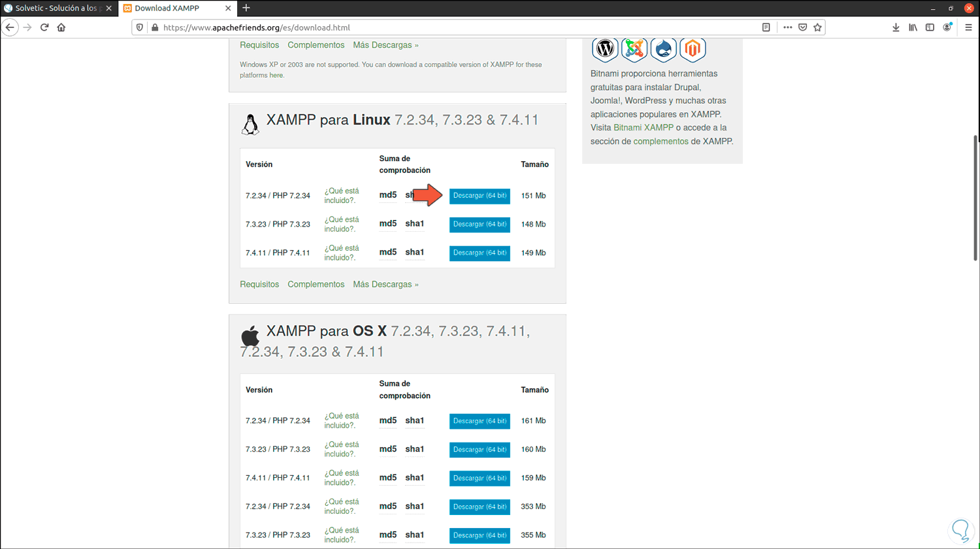This screenshot has width=980, height=549.
Task: Open sha1 checksum in OS X 160 Mb row
Action: 415,450
